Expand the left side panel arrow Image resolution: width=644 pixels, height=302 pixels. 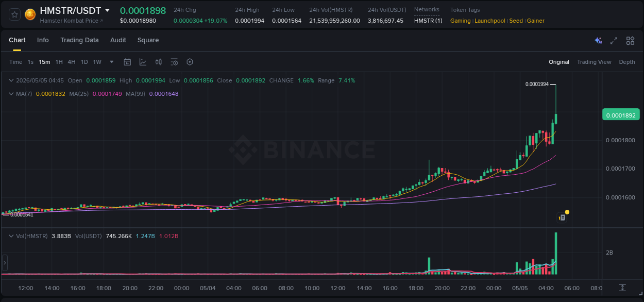click(x=5, y=263)
